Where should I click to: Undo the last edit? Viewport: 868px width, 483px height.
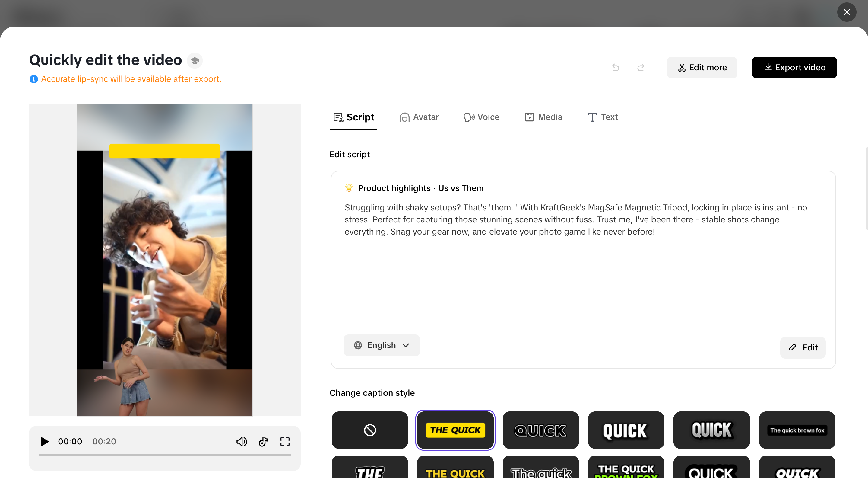(x=616, y=67)
